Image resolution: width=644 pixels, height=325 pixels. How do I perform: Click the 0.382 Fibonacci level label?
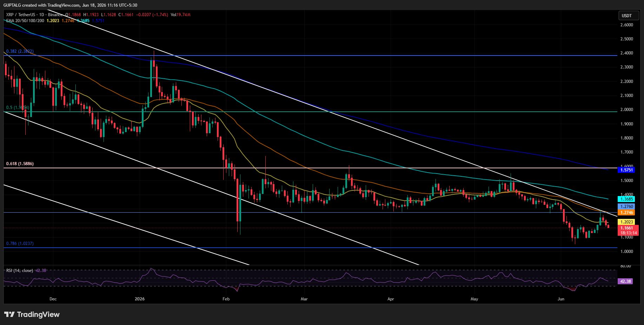(x=20, y=51)
